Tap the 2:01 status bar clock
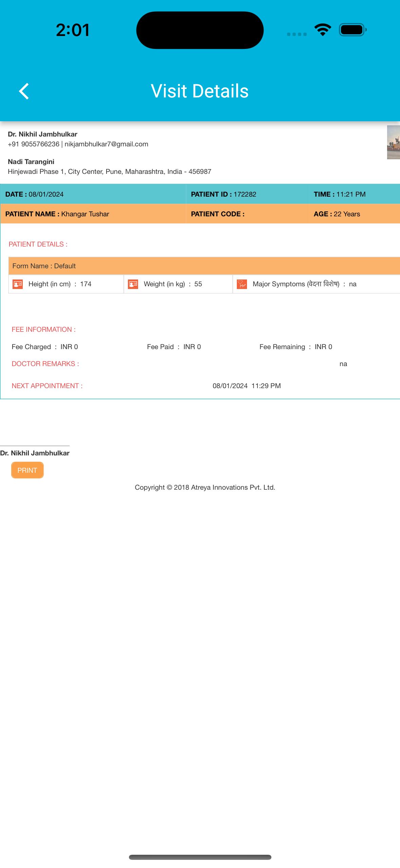 click(x=73, y=30)
